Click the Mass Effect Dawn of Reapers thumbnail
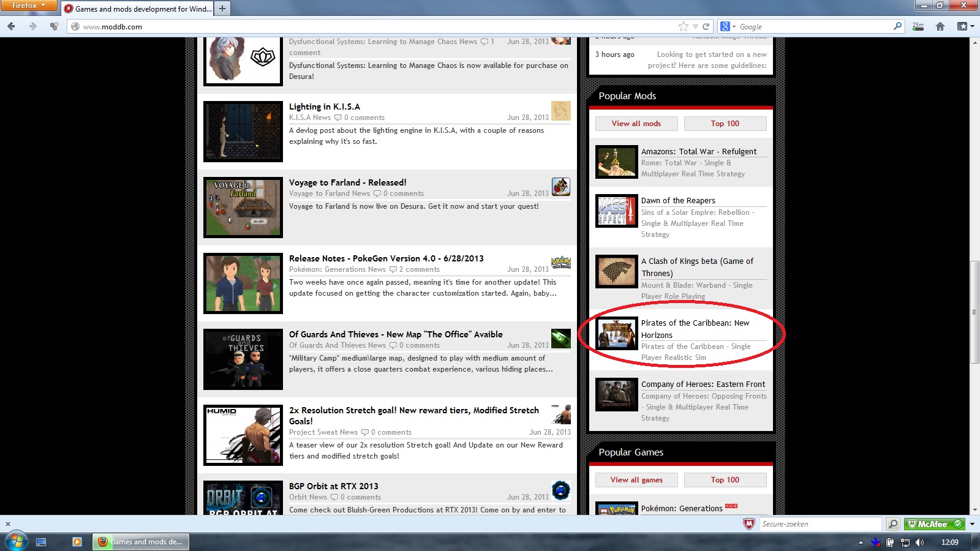980x551 pixels. (617, 211)
